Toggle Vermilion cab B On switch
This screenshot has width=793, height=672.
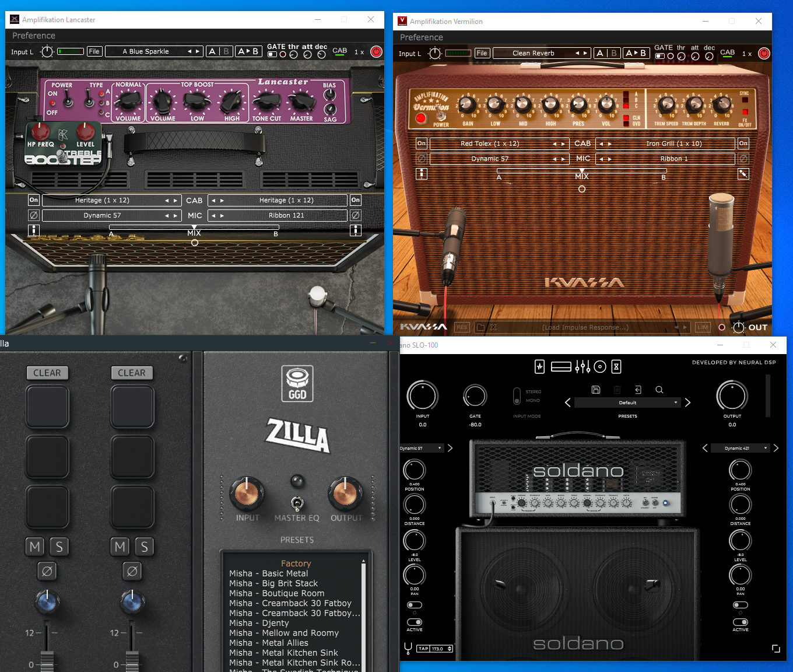point(743,143)
